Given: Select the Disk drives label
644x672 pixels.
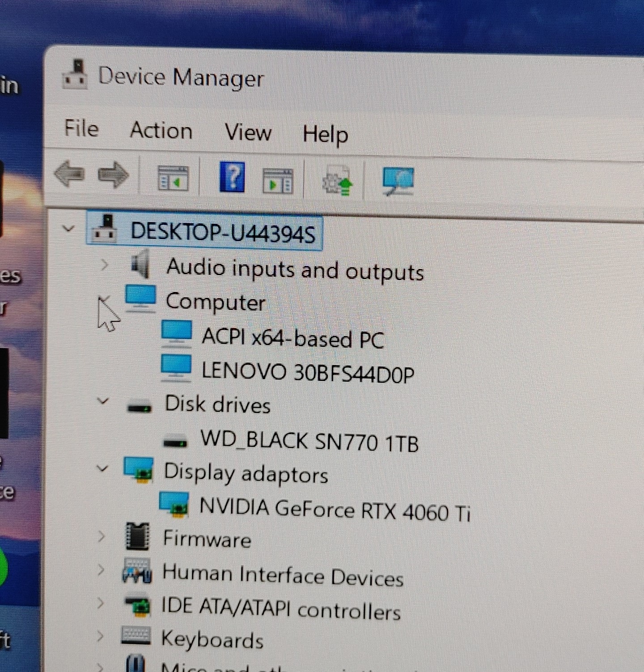Looking at the screenshot, I should coord(218,404).
